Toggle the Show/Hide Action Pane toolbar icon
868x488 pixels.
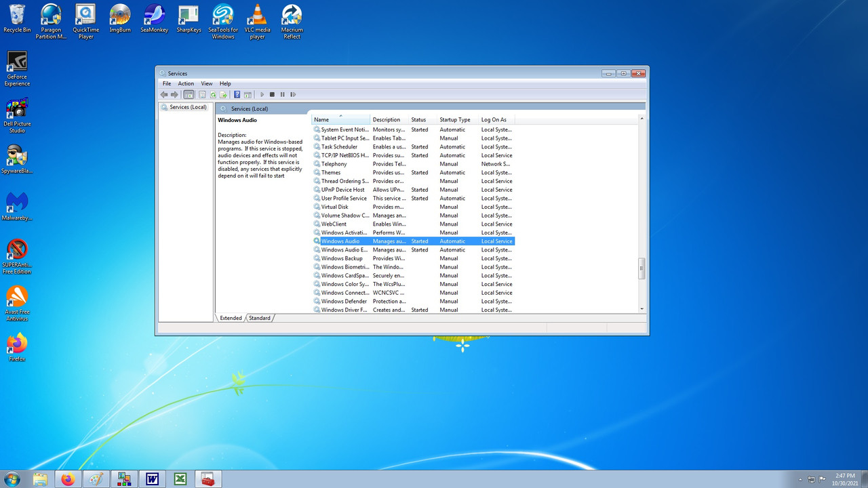pos(248,94)
